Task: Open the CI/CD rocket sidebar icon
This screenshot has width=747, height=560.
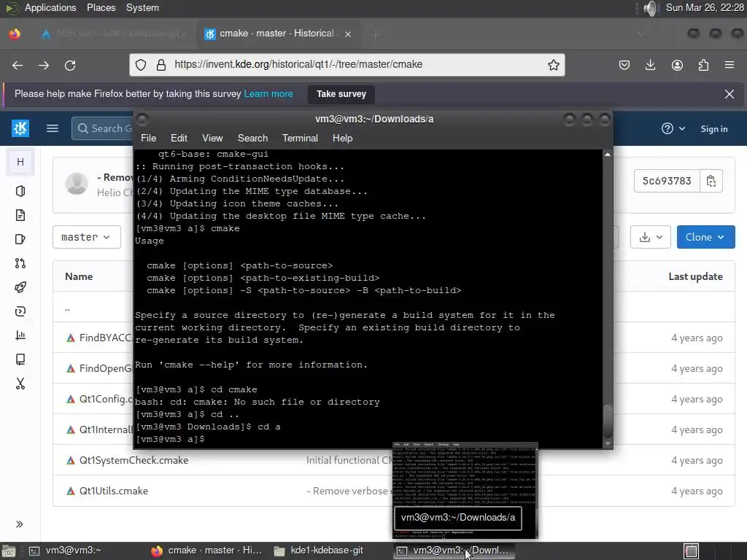Action: click(20, 287)
